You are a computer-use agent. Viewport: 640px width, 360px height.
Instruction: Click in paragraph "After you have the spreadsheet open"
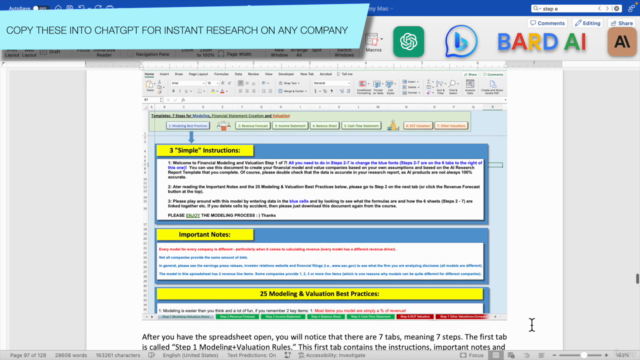coord(324,342)
